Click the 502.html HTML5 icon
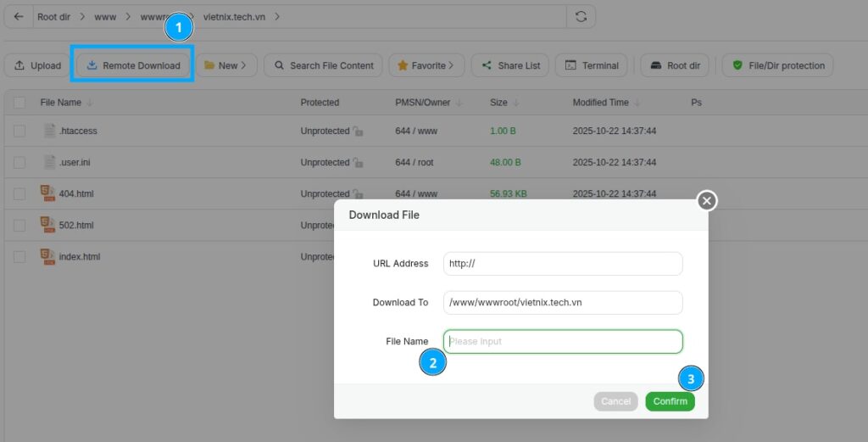The width and height of the screenshot is (868, 442). (x=47, y=225)
